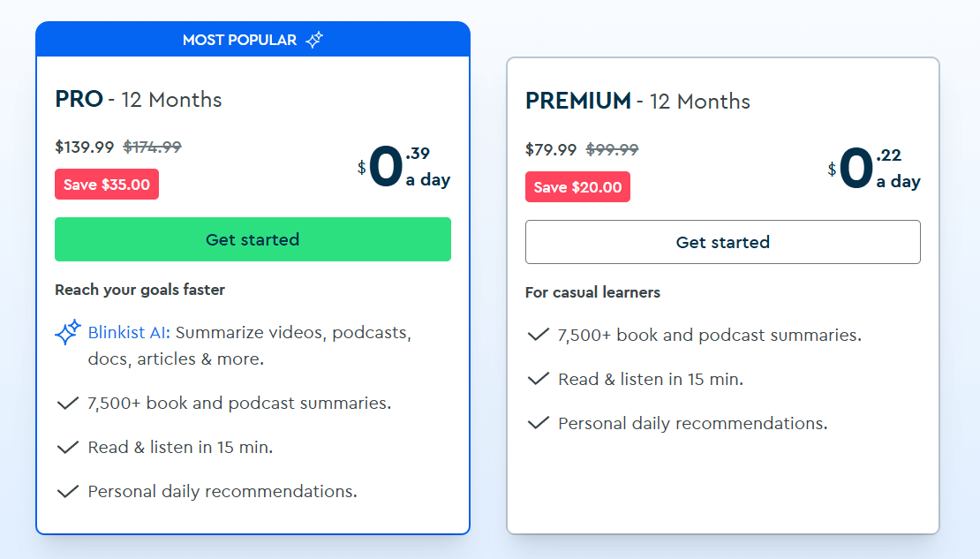Click the sparkle icon beside MOST POPULAR
Viewport: 980px width, 559px height.
point(314,40)
